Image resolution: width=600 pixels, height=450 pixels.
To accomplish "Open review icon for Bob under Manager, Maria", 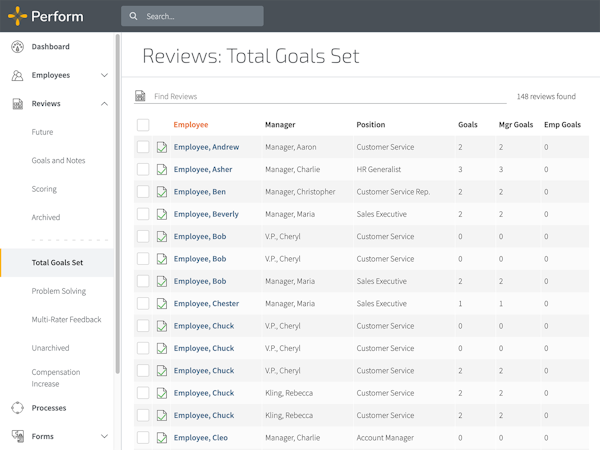I will click(x=162, y=281).
